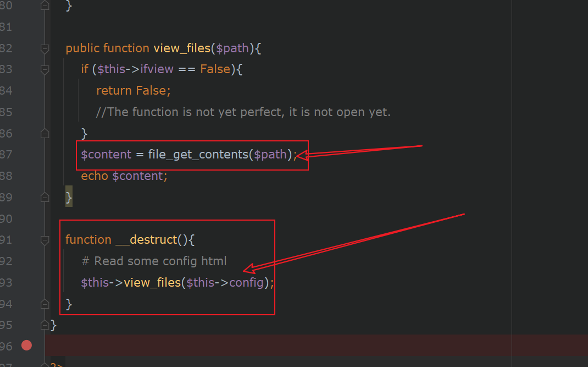Remove the red breakpoint on line 96
Viewport: 588px width, 367px height.
click(x=26, y=346)
